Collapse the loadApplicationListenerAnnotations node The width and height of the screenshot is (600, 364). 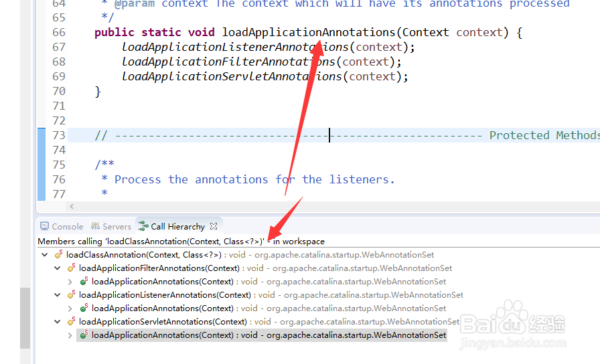coord(58,295)
